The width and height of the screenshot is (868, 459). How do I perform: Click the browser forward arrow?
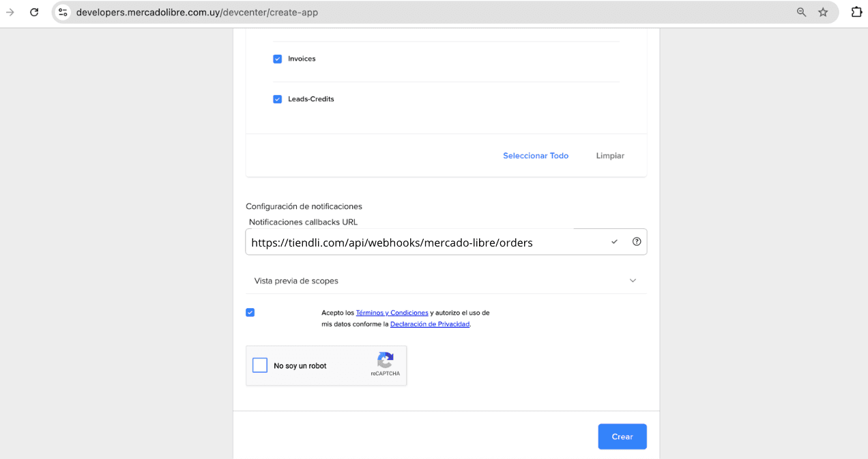10,12
